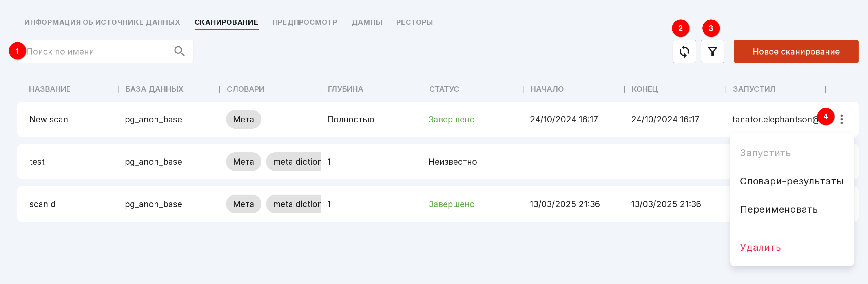Click Meta chip in test row

pos(243,162)
